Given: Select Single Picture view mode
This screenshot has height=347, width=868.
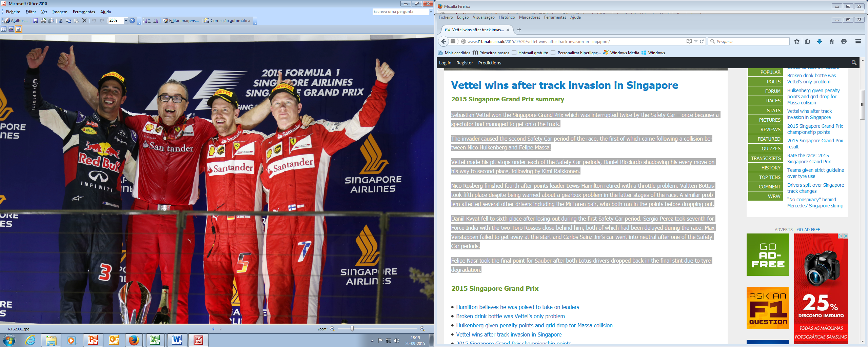Looking at the screenshot, I should 19,29.
